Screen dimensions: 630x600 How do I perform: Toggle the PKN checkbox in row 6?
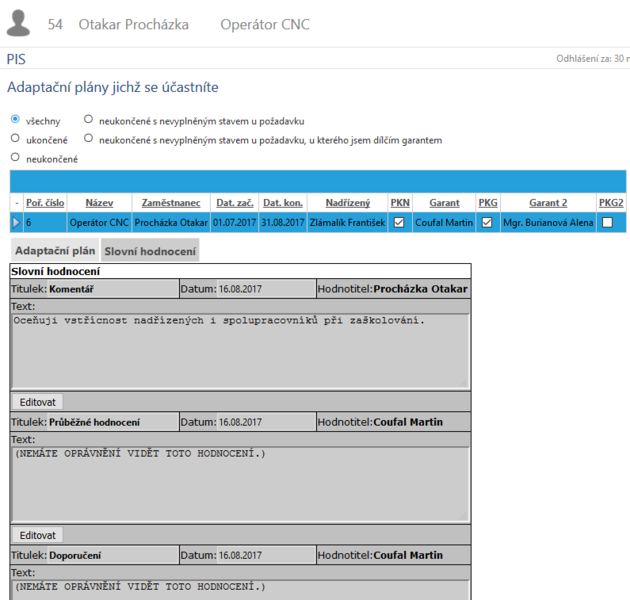click(x=399, y=222)
